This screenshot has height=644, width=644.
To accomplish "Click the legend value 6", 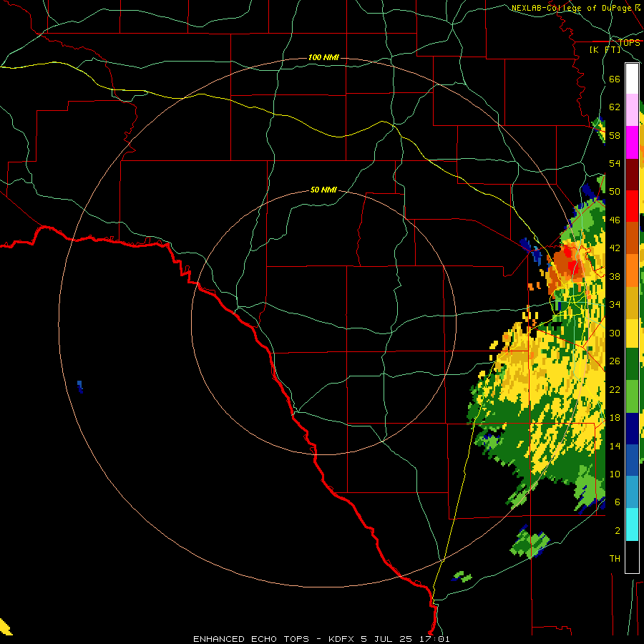I will pos(618,502).
